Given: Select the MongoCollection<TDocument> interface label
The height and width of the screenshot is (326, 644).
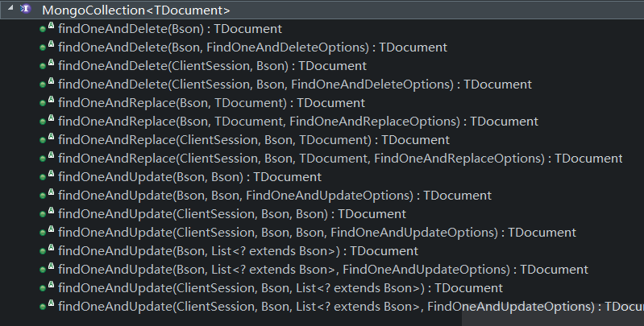Looking at the screenshot, I should [135, 10].
